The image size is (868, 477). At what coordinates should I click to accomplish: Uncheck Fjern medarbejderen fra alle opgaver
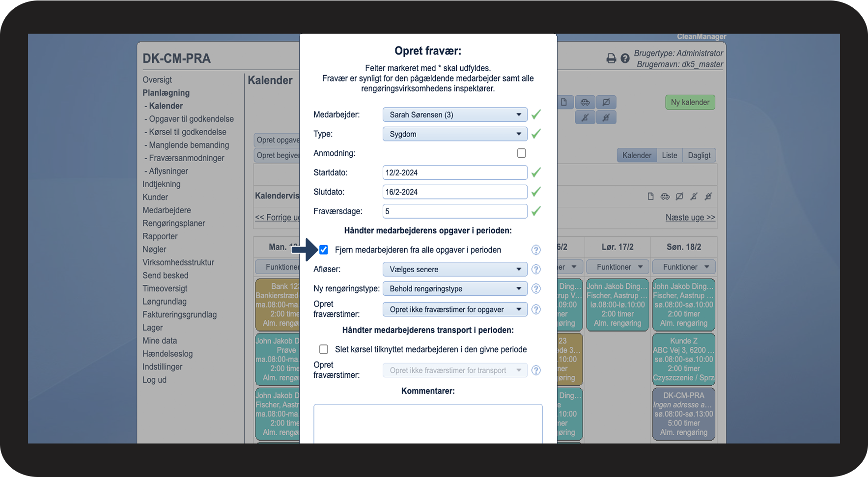point(324,250)
